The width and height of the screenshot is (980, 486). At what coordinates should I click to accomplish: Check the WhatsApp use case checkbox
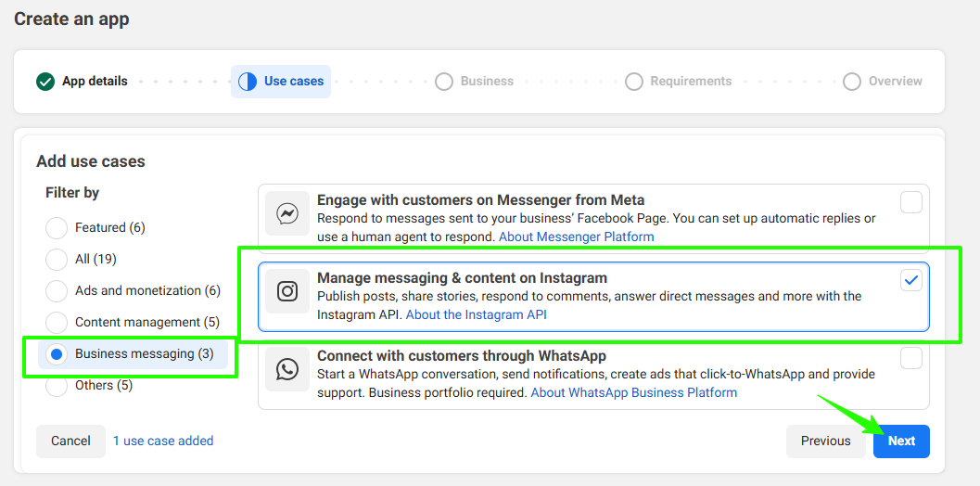click(911, 358)
